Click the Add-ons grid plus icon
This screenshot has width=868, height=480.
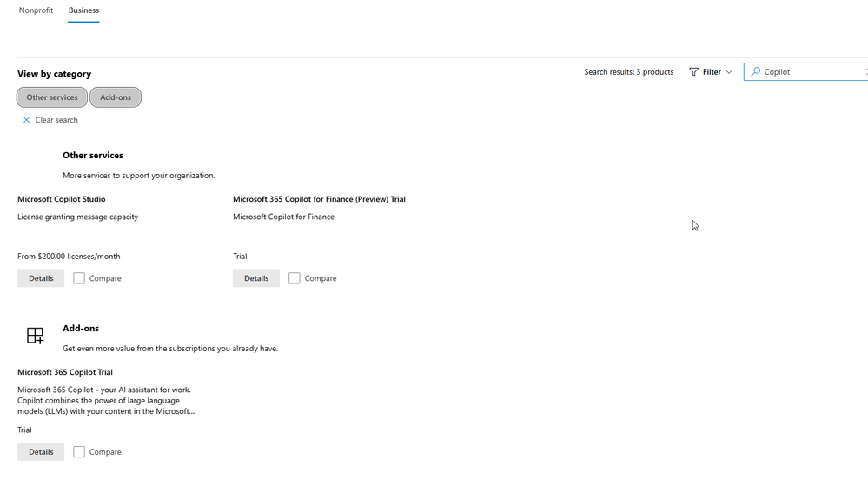tap(36, 336)
